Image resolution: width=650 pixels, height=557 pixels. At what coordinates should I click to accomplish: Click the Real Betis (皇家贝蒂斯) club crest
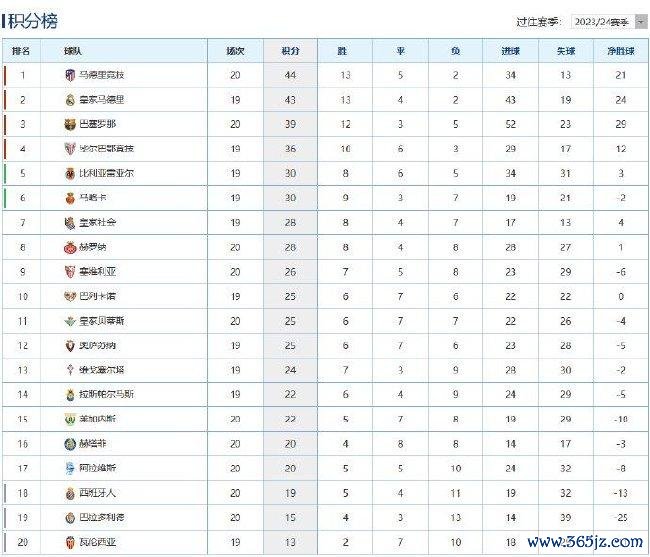point(70,321)
